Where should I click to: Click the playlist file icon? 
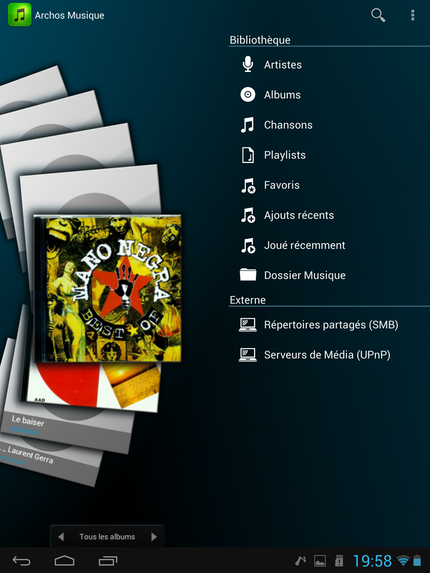pyautogui.click(x=248, y=155)
